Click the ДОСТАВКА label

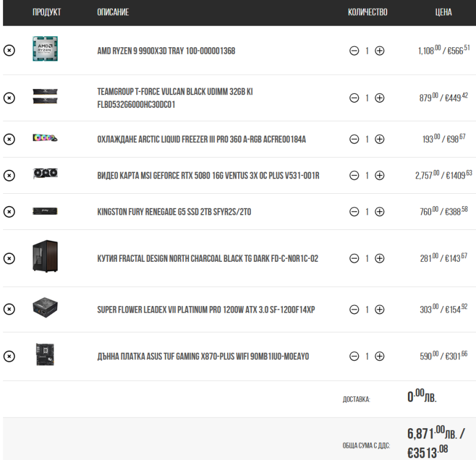(x=356, y=399)
